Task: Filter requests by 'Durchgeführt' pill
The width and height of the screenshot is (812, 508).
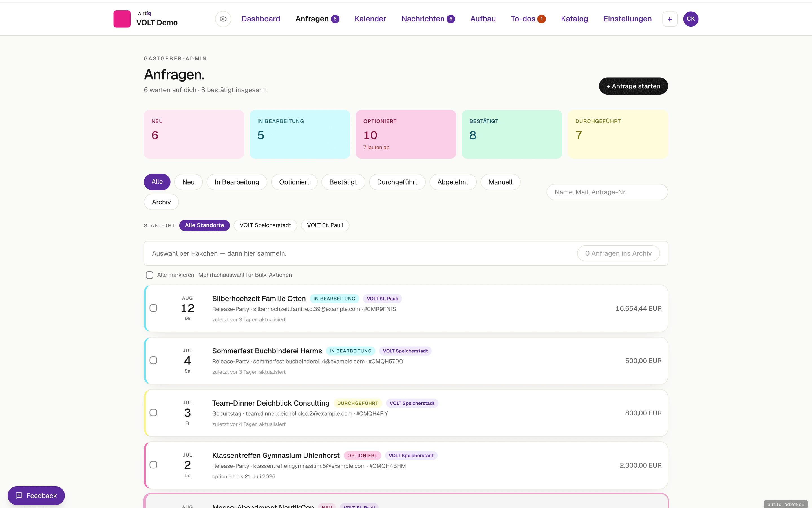Action: [397, 182]
